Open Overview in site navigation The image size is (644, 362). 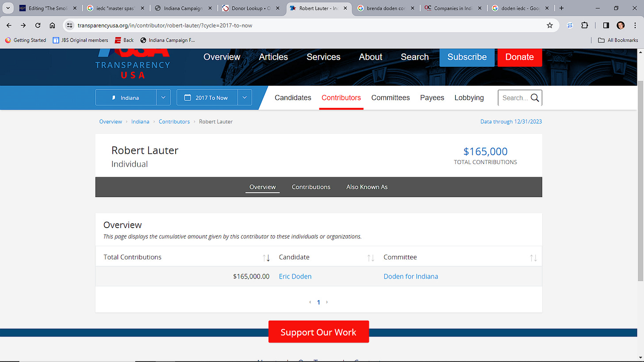[222, 57]
